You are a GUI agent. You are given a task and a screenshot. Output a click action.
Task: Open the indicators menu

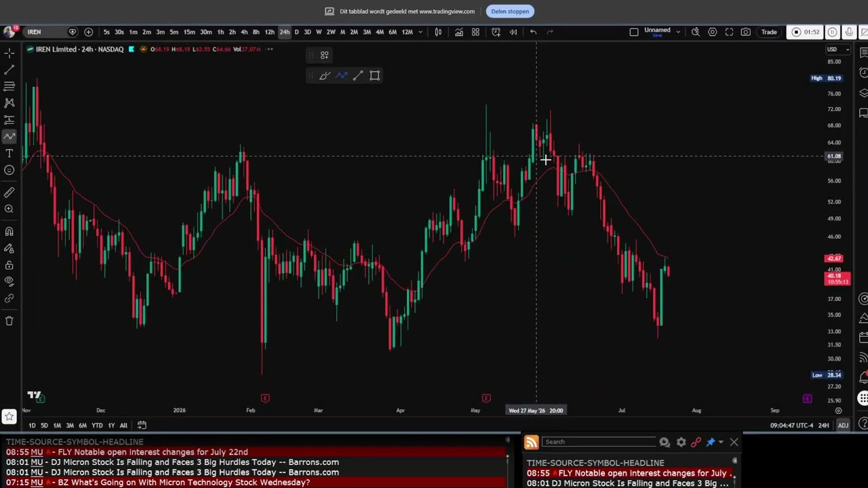click(459, 32)
